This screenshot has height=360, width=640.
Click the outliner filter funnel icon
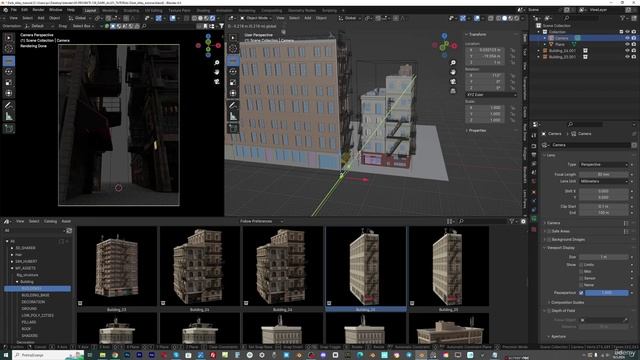(x=623, y=18)
